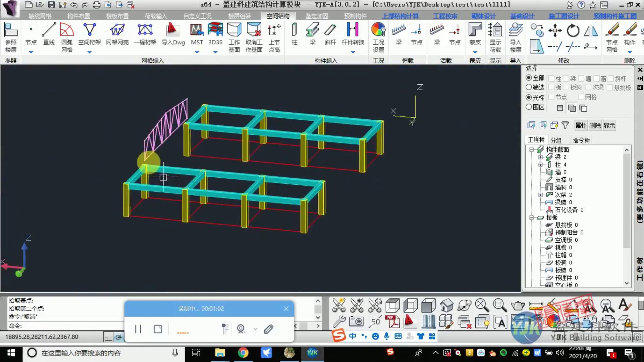
Task: Check the 墙 filter checkbox
Action: point(581,78)
